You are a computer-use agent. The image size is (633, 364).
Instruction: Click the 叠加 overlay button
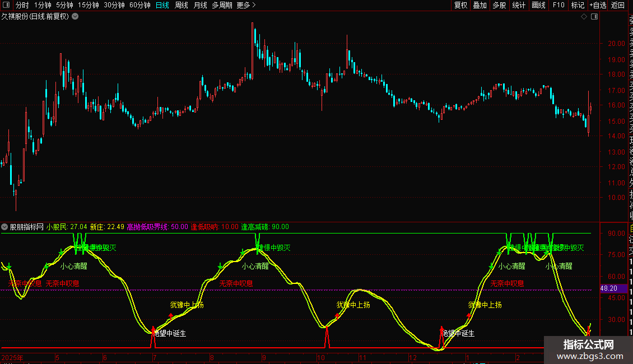point(480,5)
